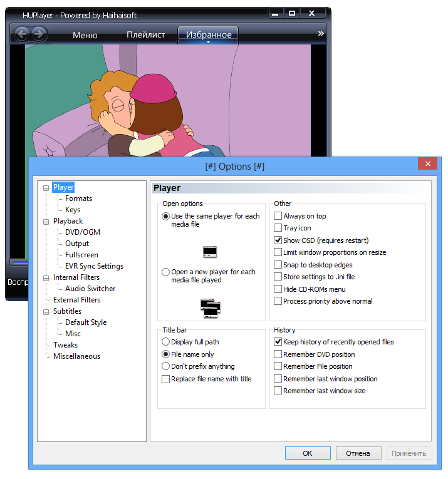
Task: Click the forward arrow in HUPlayer toolbar
Action: 39,34
